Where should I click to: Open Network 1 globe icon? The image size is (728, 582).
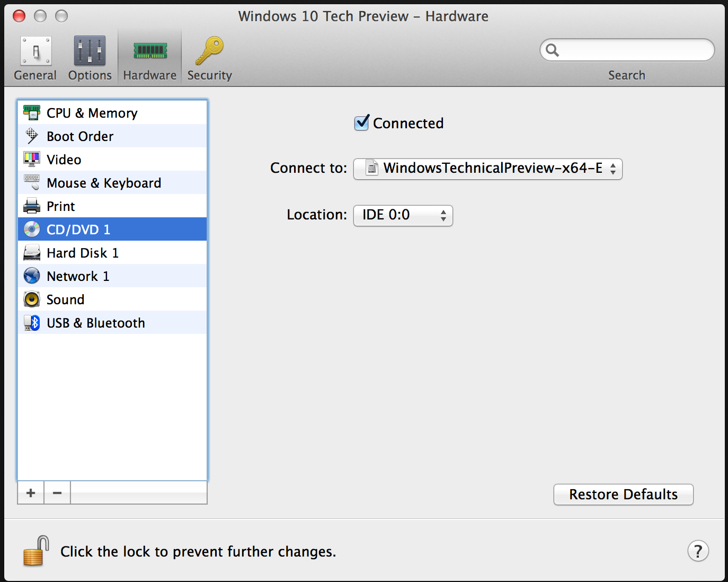pyautogui.click(x=32, y=276)
